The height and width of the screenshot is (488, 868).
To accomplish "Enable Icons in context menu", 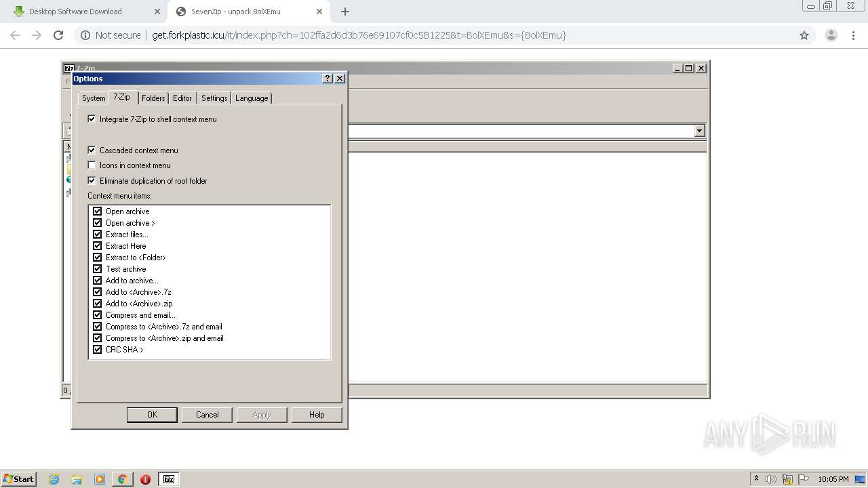I will pyautogui.click(x=92, y=165).
